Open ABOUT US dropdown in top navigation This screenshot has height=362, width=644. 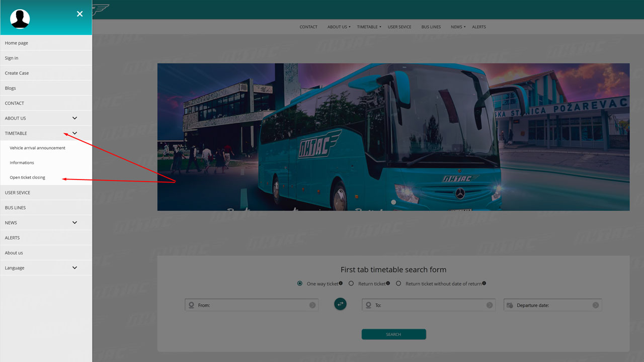[x=339, y=27]
